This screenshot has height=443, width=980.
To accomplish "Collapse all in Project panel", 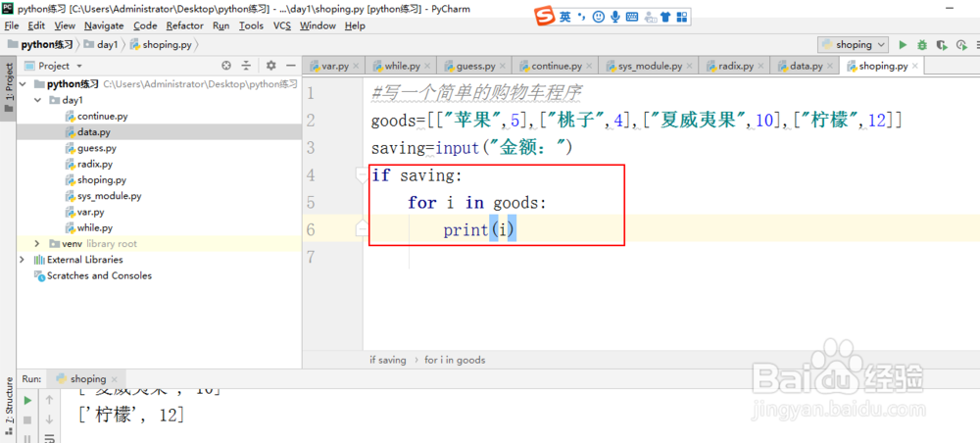I will click(x=246, y=65).
